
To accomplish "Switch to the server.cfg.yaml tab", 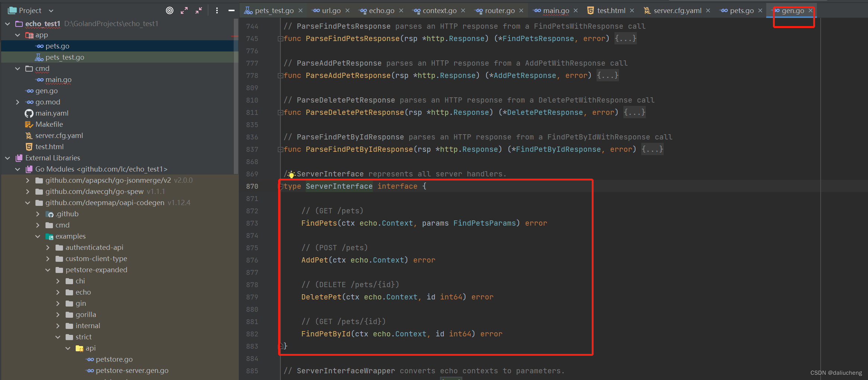I will (x=673, y=11).
